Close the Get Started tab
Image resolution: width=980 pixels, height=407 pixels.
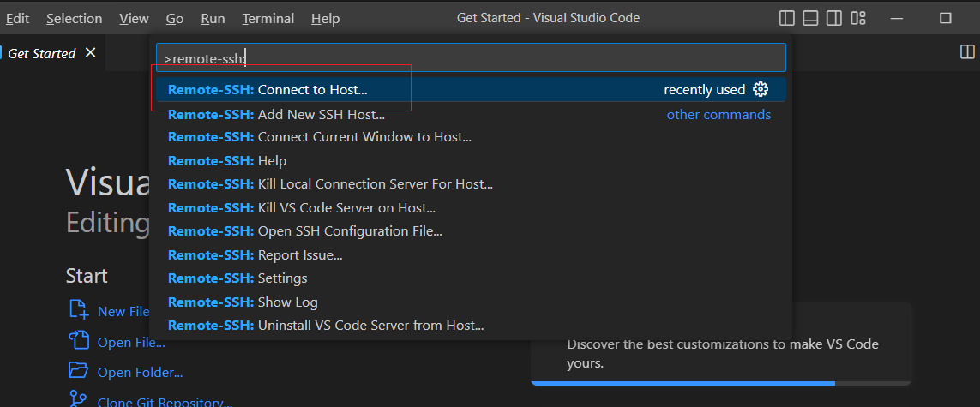point(90,53)
